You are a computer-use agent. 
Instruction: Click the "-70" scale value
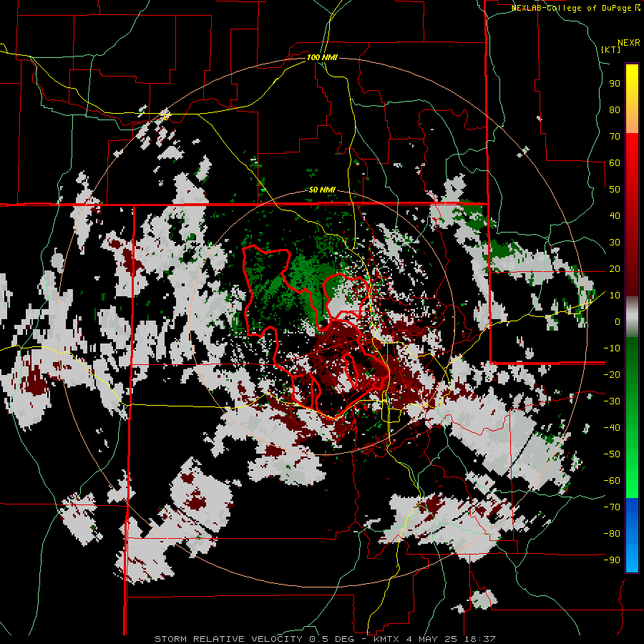click(x=612, y=507)
